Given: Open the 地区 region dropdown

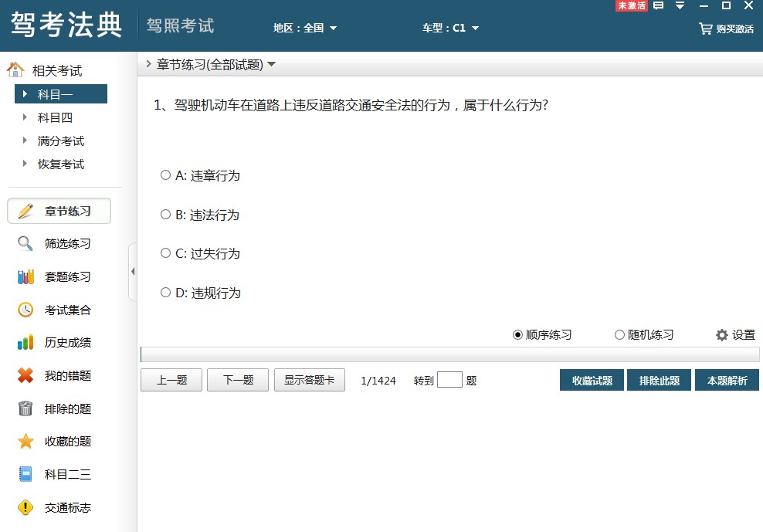Looking at the screenshot, I should pos(306,28).
